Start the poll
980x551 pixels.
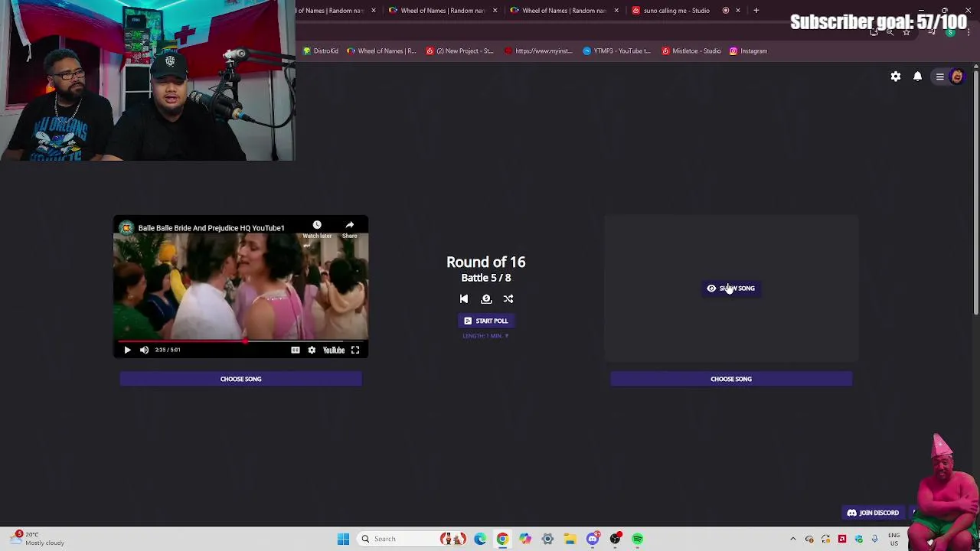pos(485,321)
